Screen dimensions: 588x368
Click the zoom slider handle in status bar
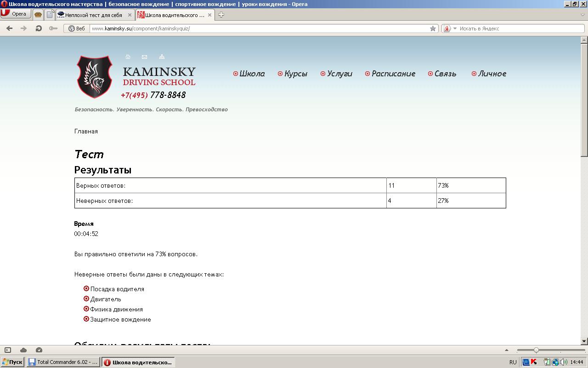pos(536,350)
